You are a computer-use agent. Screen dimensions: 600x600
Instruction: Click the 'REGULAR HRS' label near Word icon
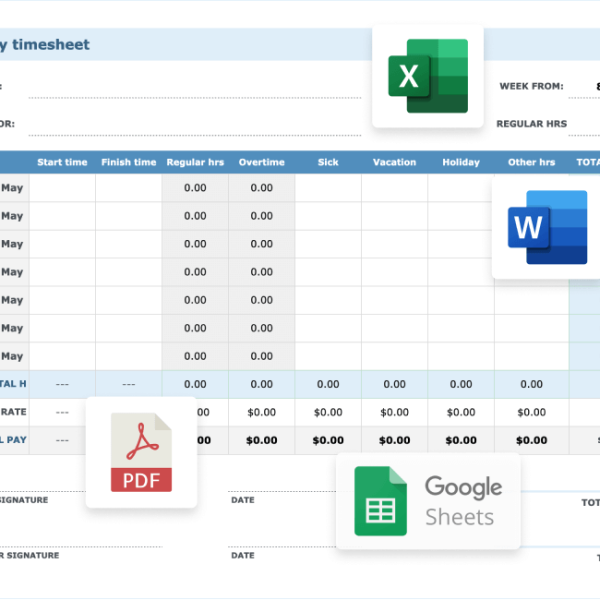(532, 124)
